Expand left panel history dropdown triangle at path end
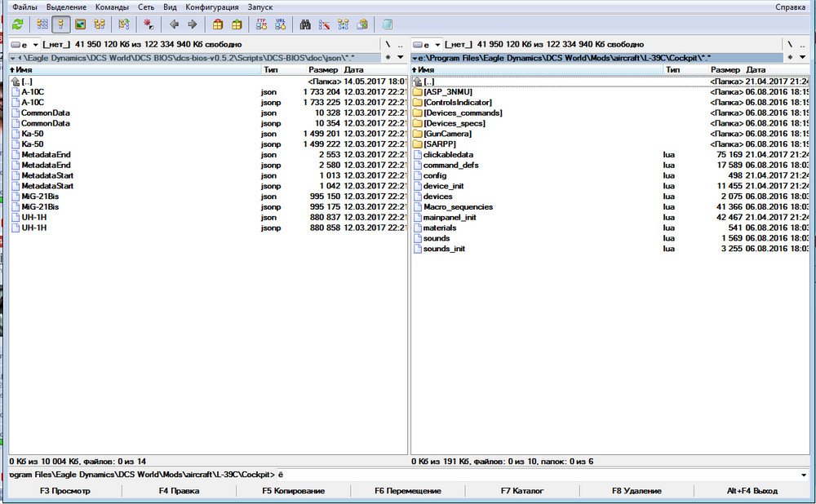Viewport: 816px width, 504px height. click(400, 57)
